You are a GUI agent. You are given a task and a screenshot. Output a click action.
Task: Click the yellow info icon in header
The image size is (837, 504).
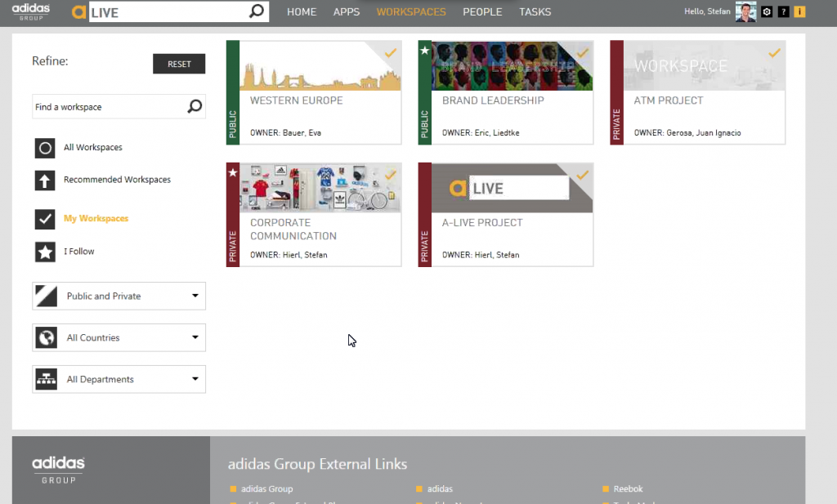pyautogui.click(x=799, y=11)
